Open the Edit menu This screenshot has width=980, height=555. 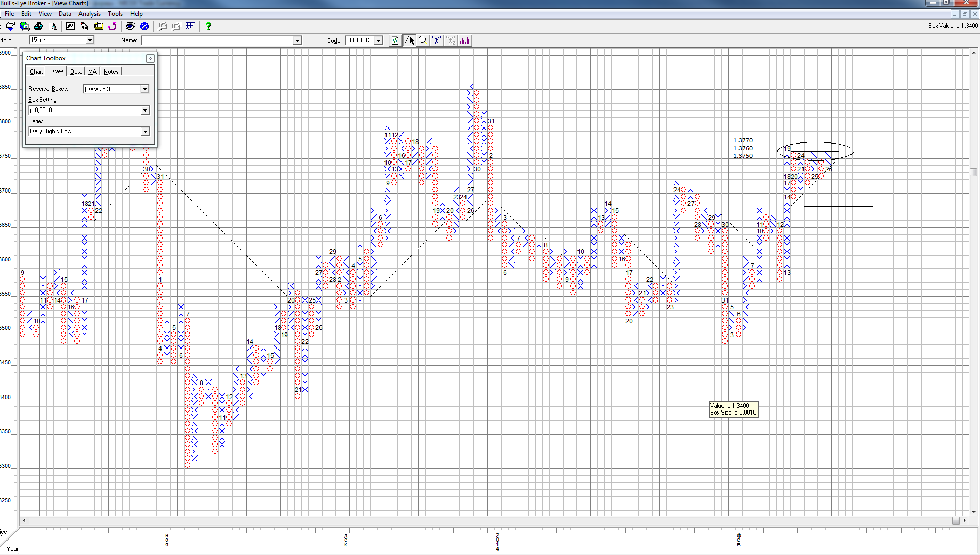[x=26, y=14]
